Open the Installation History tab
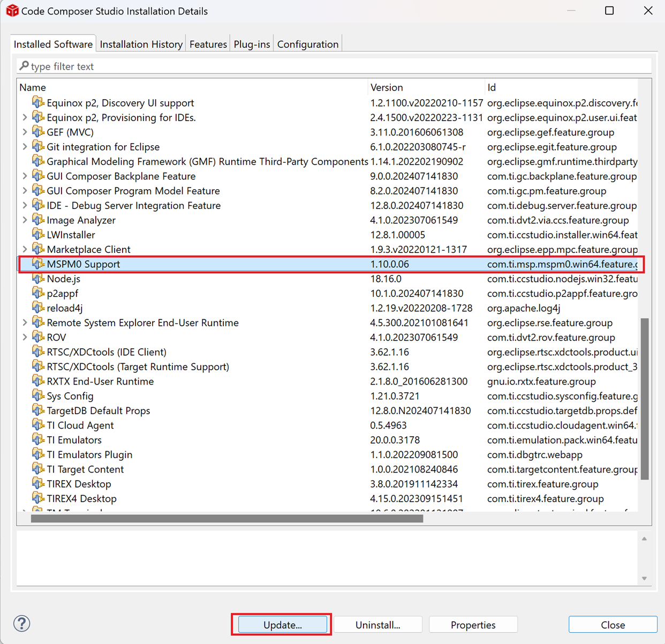The height and width of the screenshot is (644, 665). (x=141, y=44)
